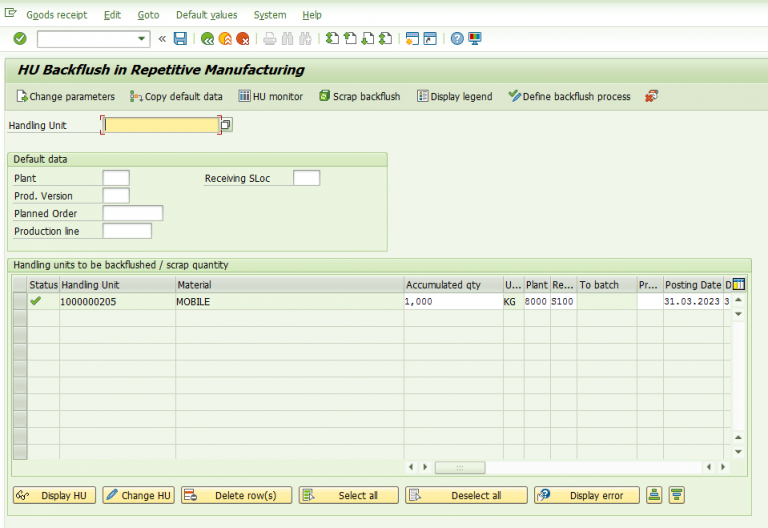This screenshot has width=768, height=528.
Task: Open search help beside Handling Unit field
Action: point(226,125)
